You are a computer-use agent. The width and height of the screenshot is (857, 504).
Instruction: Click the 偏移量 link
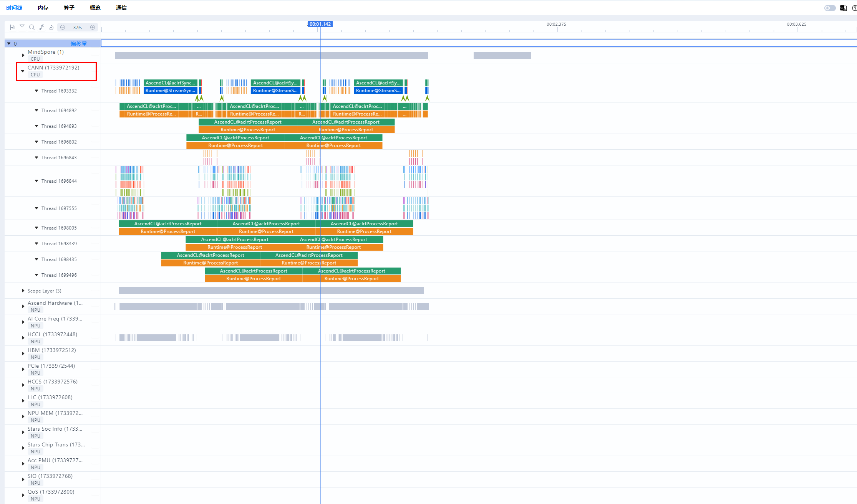(x=79, y=44)
